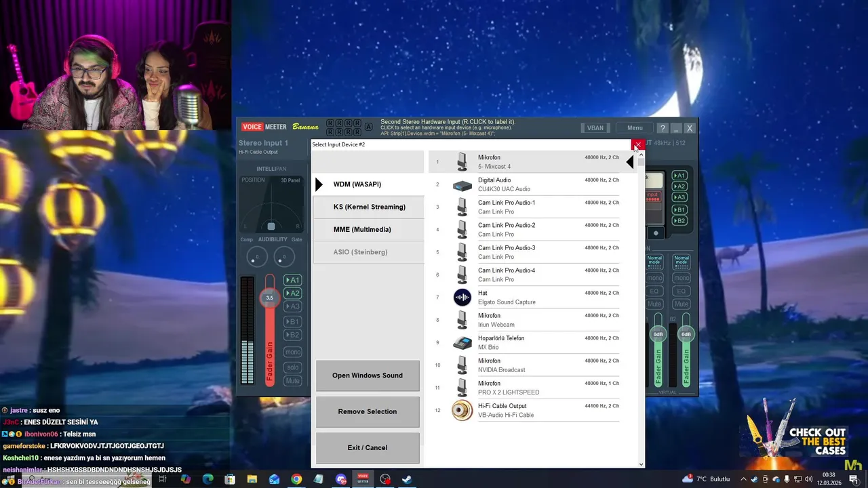Viewport: 868px width, 488px height.
Task: Open Discord from the taskbar
Action: (x=340, y=479)
